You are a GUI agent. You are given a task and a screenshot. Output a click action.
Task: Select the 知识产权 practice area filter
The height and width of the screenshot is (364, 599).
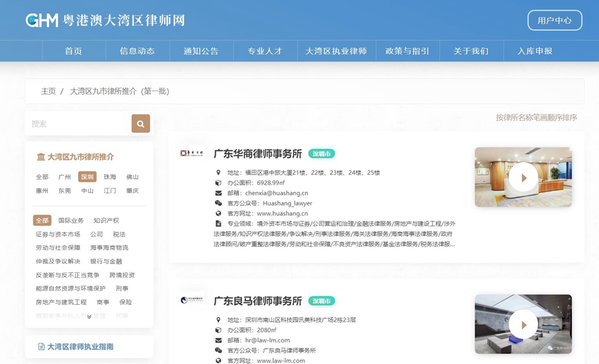(x=106, y=221)
